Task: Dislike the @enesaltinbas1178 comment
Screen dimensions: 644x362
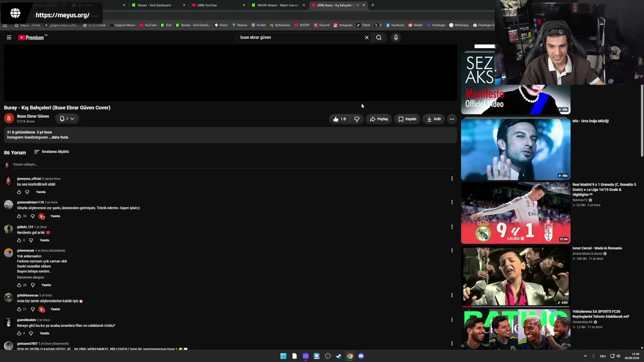Action: pos(33,216)
